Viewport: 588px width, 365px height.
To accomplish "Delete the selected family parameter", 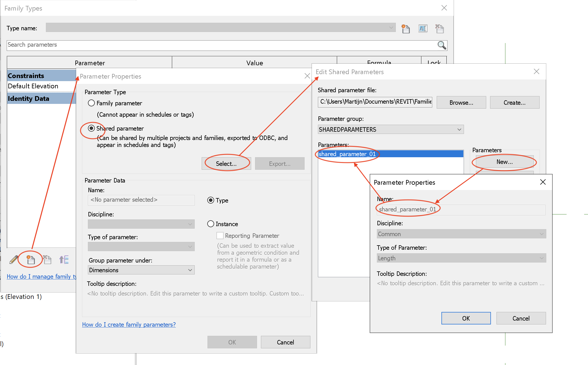I will (x=47, y=259).
